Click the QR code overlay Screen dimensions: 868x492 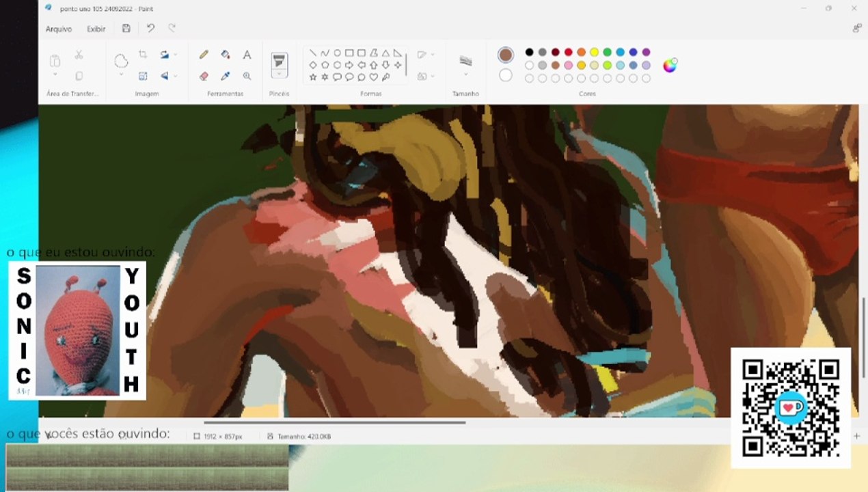click(791, 408)
